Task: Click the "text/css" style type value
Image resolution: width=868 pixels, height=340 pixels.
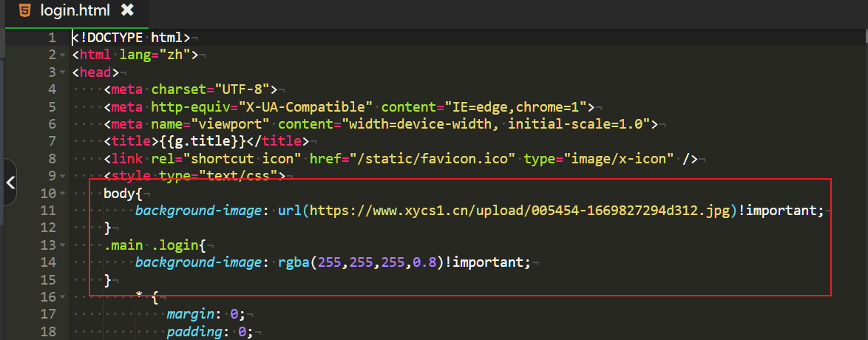Action: tap(239, 176)
